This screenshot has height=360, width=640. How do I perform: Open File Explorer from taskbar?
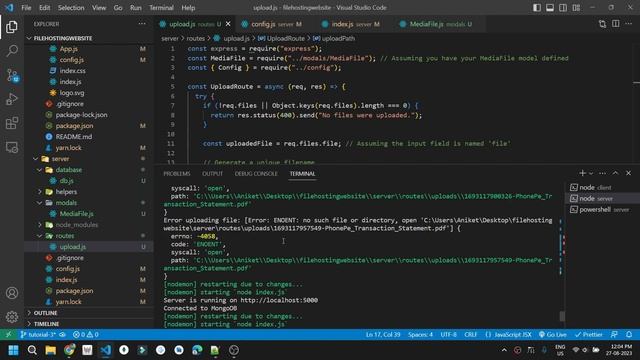click(51, 350)
